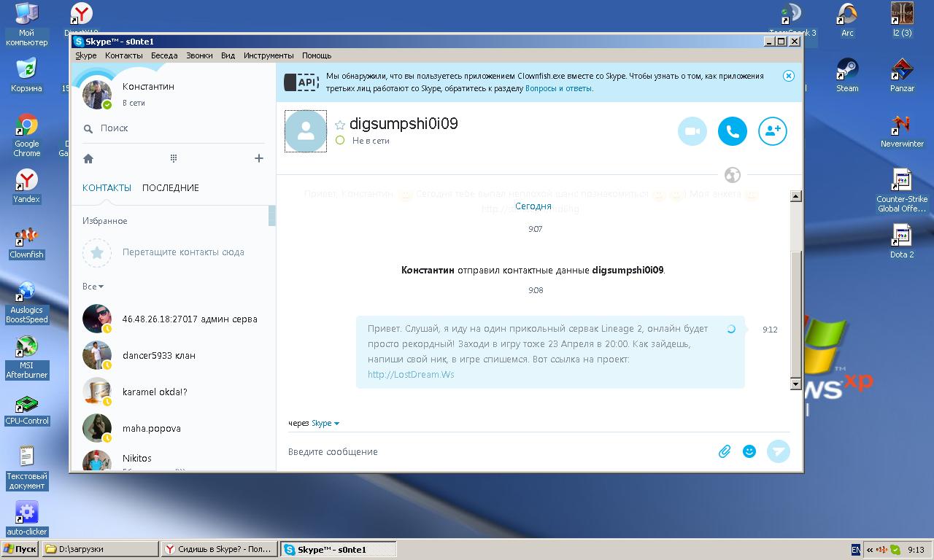Select the auto-clicker desktop shortcut
This screenshot has height=560, width=934.
(x=27, y=518)
